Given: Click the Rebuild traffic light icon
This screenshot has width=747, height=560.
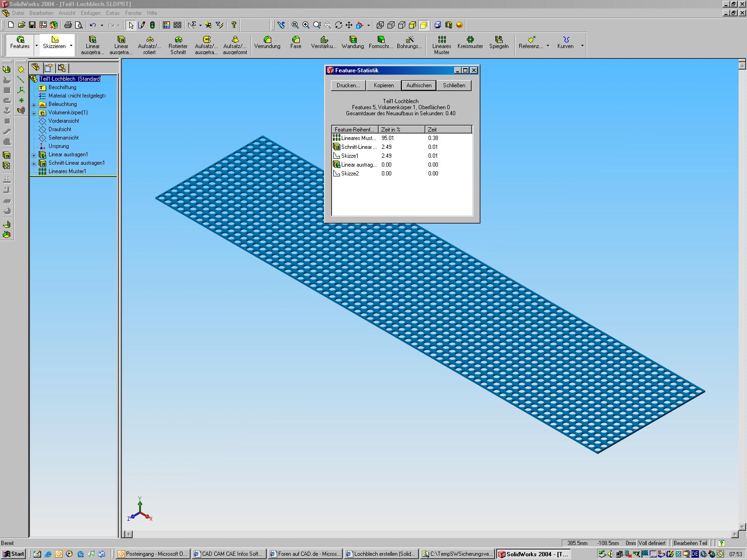Looking at the screenshot, I should click(x=152, y=25).
